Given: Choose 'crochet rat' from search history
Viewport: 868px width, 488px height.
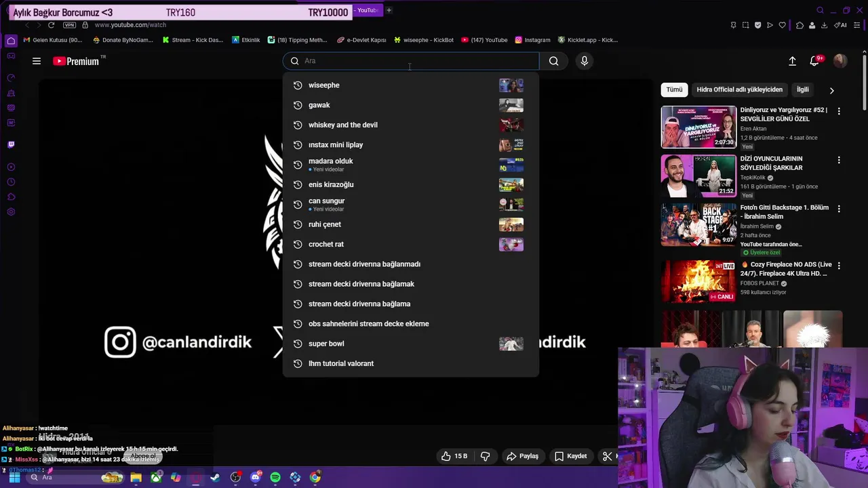Looking at the screenshot, I should coord(411,244).
